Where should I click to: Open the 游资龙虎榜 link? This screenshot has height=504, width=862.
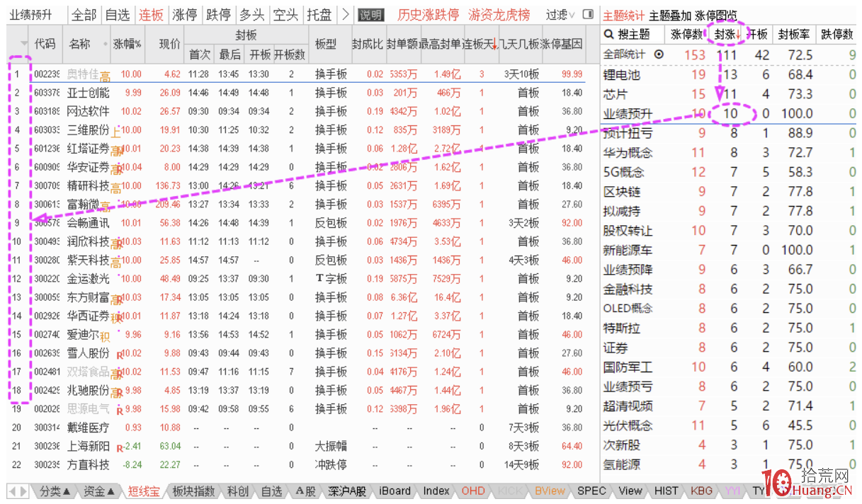tap(500, 15)
